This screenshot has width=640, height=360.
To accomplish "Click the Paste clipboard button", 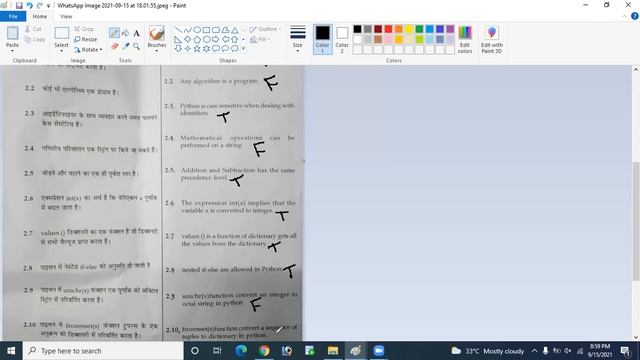I will 12,34.
